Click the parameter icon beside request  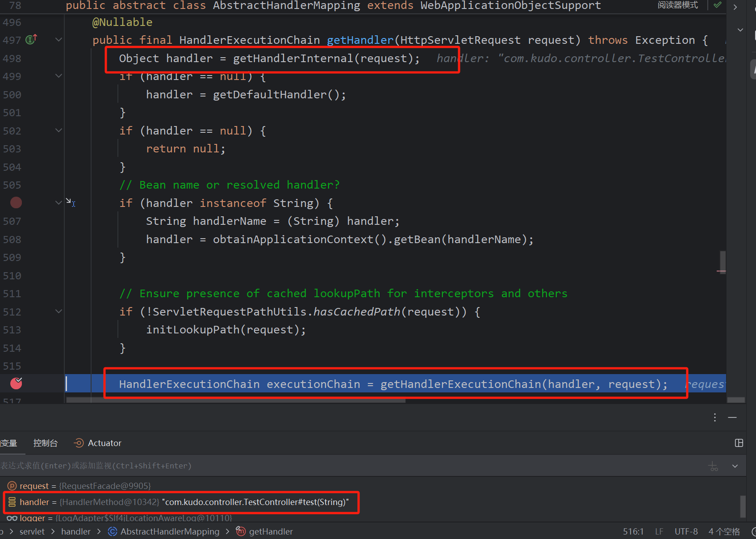click(12, 486)
